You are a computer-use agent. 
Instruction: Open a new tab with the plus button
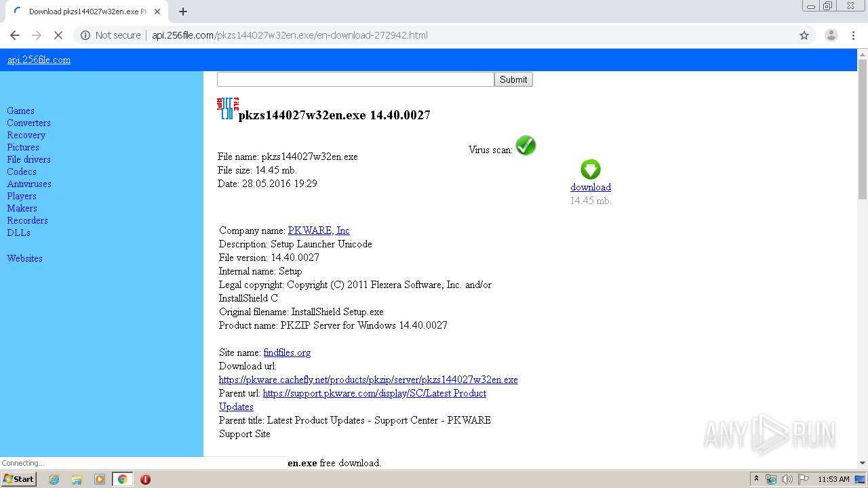click(183, 12)
